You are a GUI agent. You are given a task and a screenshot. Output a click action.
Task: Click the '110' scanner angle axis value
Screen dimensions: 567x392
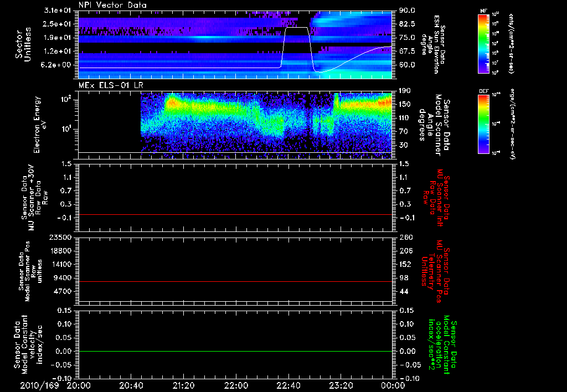405,118
